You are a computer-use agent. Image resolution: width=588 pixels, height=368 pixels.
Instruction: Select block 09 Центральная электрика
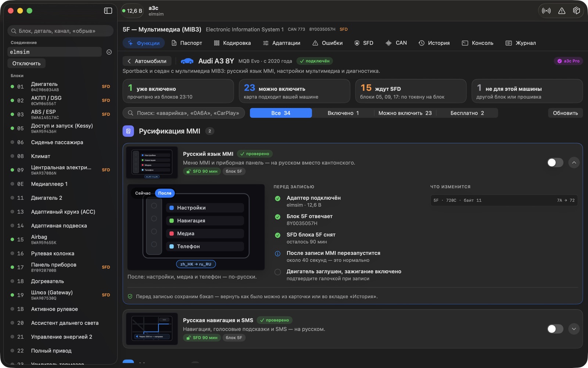tap(61, 170)
